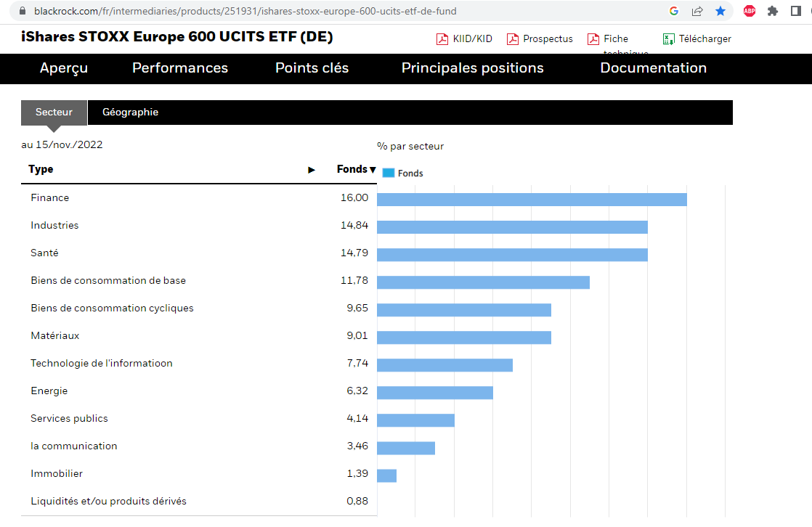This screenshot has height=527, width=812.
Task: Switch to the Géographie tab
Action: tap(131, 113)
